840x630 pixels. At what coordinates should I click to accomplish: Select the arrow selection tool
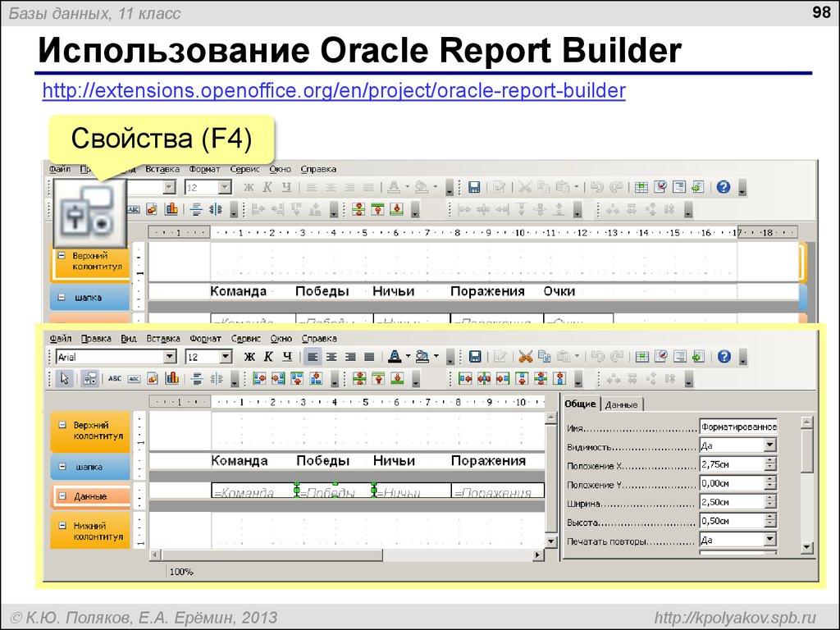pyautogui.click(x=65, y=379)
